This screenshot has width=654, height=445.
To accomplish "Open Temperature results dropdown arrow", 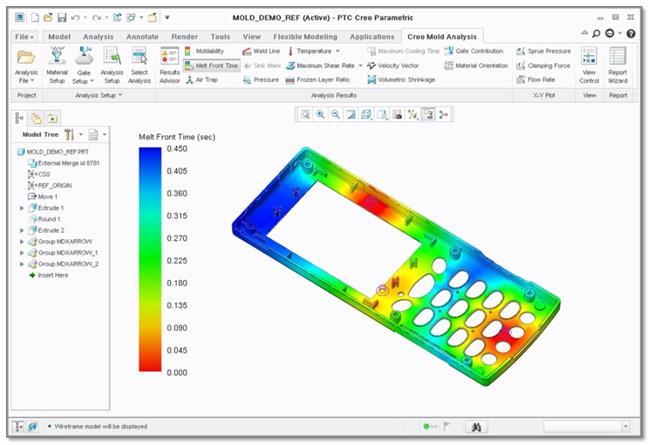I will click(337, 51).
